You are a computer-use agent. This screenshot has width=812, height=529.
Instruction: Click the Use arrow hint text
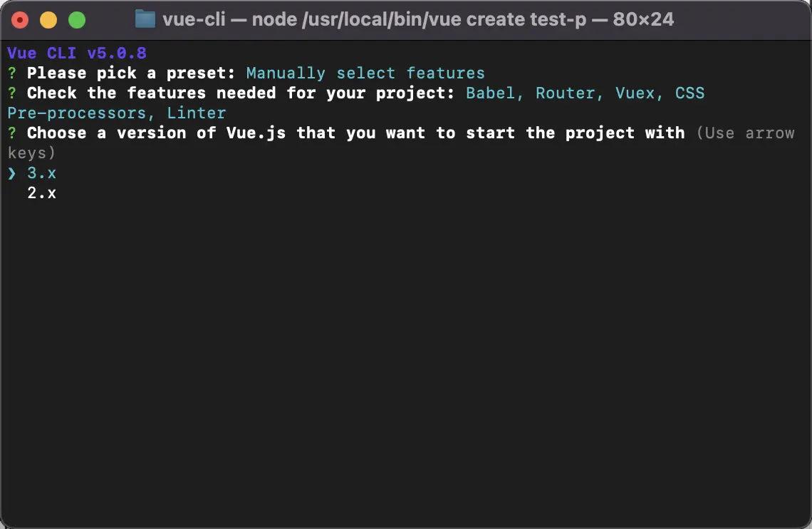745,133
